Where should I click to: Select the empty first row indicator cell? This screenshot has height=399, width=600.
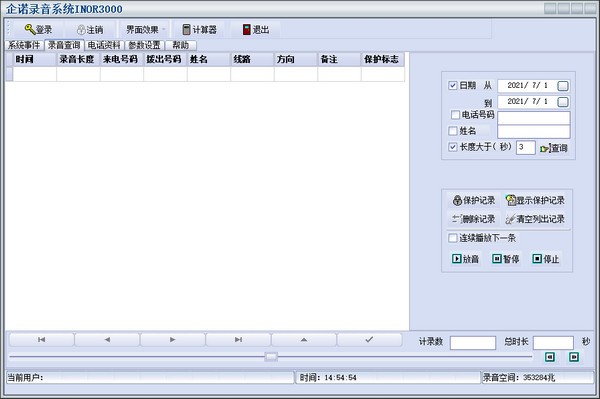[9, 74]
